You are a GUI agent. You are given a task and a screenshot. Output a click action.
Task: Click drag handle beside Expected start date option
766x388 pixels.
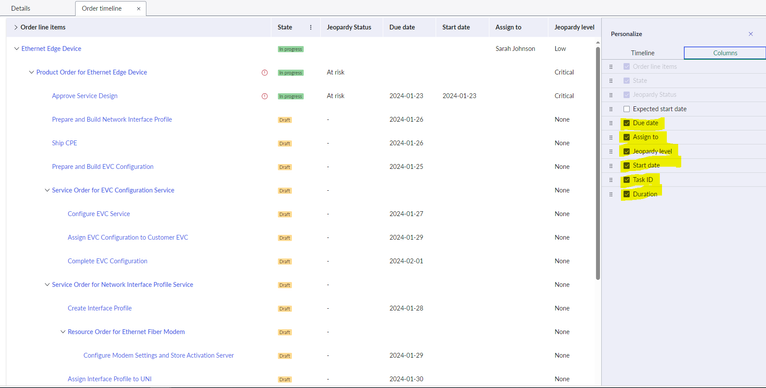click(x=611, y=109)
